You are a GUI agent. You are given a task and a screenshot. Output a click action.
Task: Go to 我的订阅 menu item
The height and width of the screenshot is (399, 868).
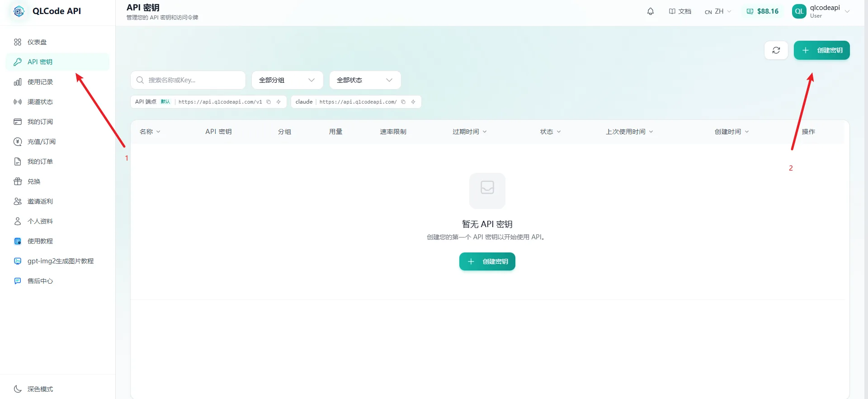(x=57, y=122)
